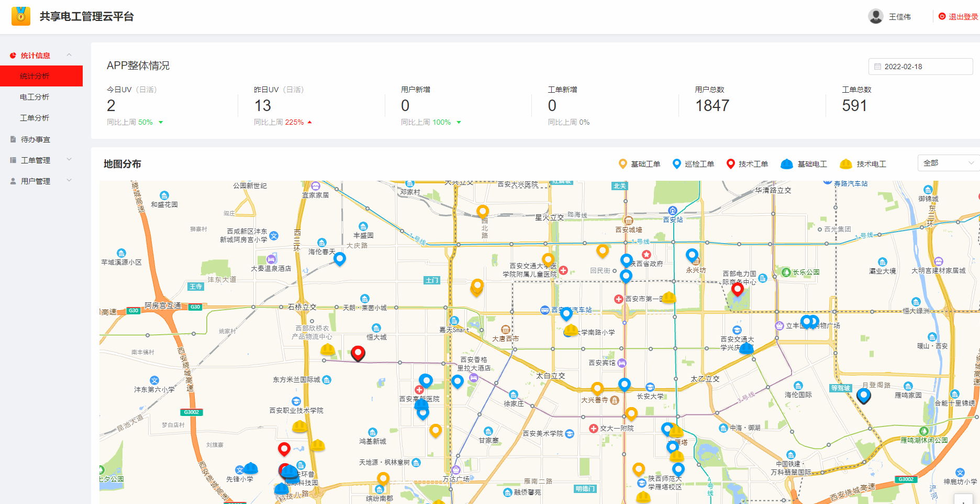Image resolution: width=980 pixels, height=504 pixels.
Task: Click the orange marker below 土门
Action: pos(477,287)
